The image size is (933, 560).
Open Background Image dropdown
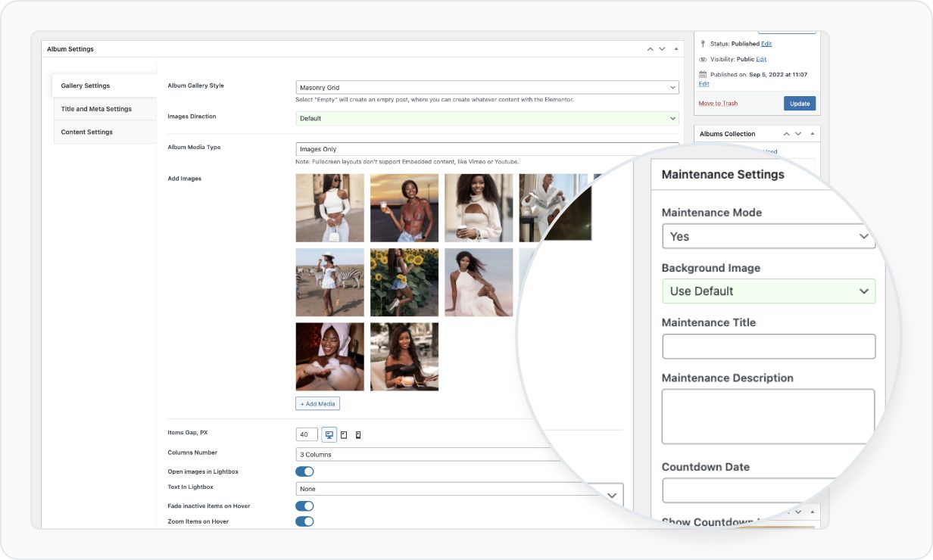769,291
